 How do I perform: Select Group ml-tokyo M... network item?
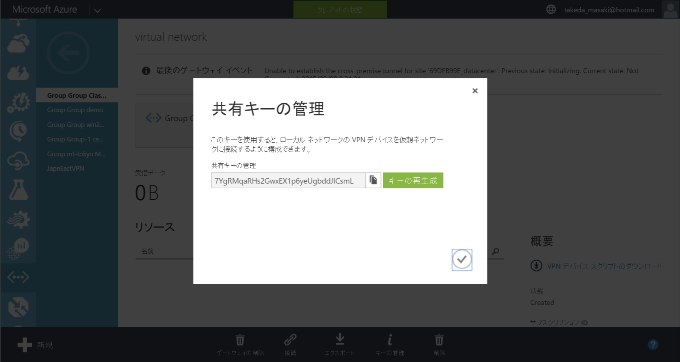(x=76, y=154)
